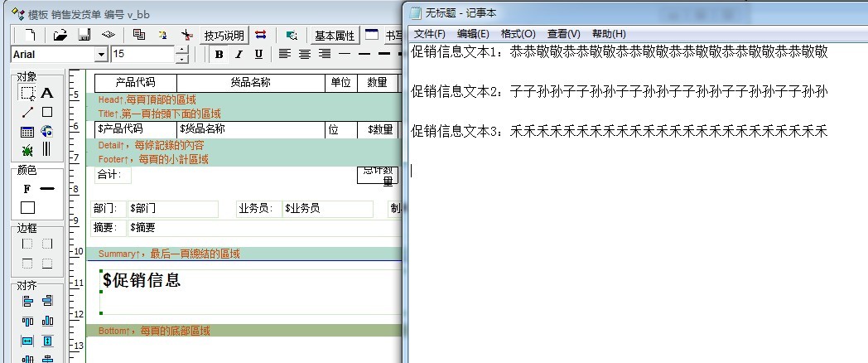Image resolution: width=868 pixels, height=363 pixels.
Task: Click the save floppy disk icon
Action: click(83, 35)
